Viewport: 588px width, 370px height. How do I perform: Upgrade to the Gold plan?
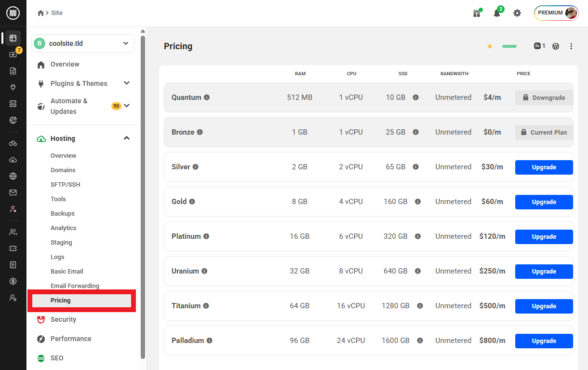click(x=544, y=202)
